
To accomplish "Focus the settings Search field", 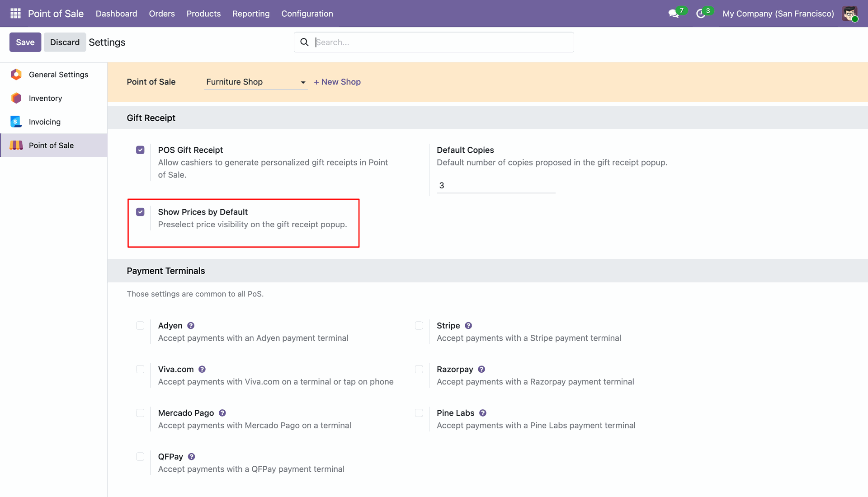I will [x=434, y=42].
